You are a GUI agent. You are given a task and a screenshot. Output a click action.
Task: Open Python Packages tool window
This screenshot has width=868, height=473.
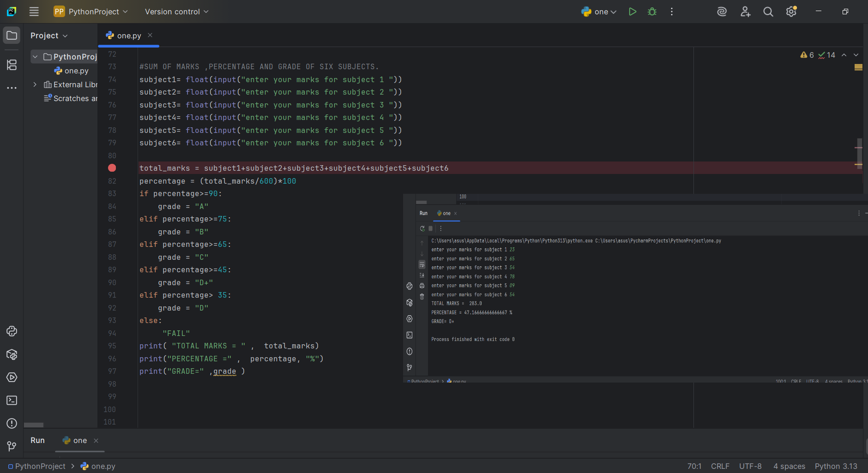12,354
